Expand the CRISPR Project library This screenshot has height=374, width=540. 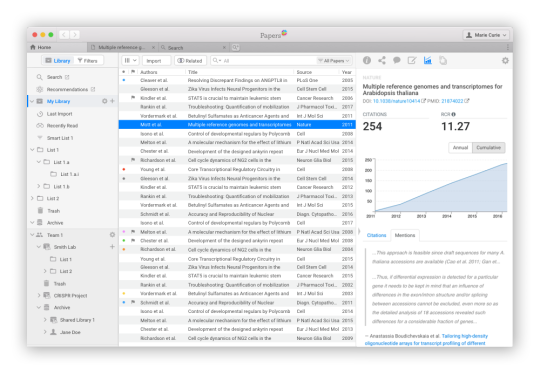coord(39,295)
